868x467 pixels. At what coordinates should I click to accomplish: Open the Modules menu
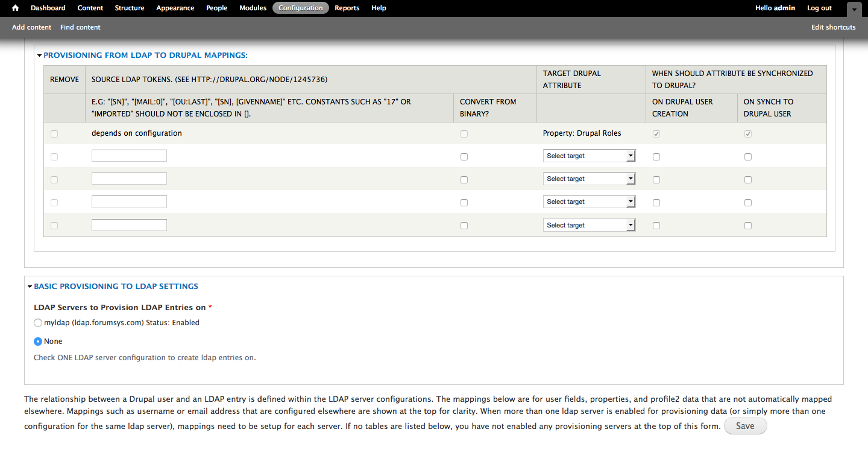click(x=253, y=8)
